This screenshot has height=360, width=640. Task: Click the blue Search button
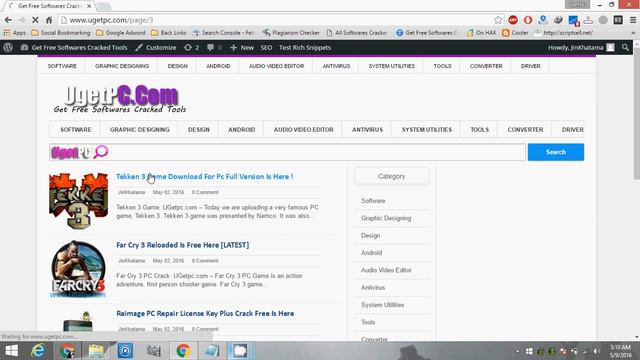[x=556, y=152]
